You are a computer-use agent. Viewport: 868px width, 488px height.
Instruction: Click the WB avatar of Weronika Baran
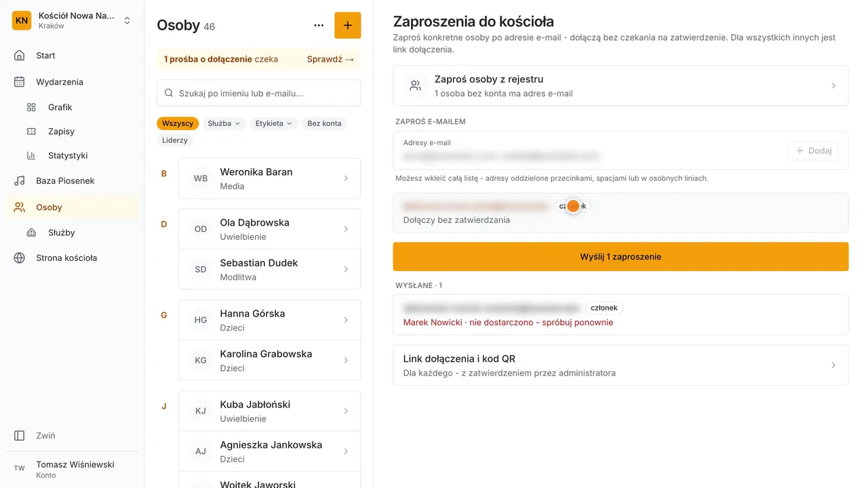(201, 179)
